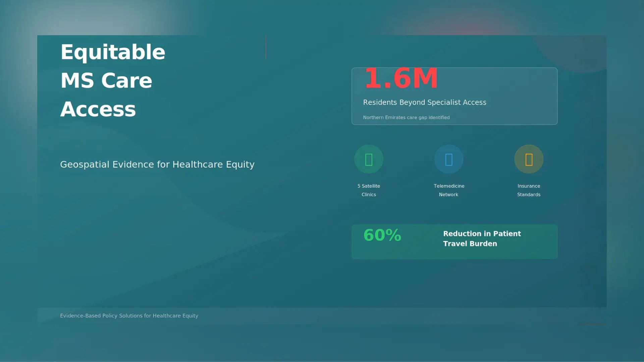Click the Reduction in Patient Travel Burden text
644x362 pixels.
click(x=482, y=239)
